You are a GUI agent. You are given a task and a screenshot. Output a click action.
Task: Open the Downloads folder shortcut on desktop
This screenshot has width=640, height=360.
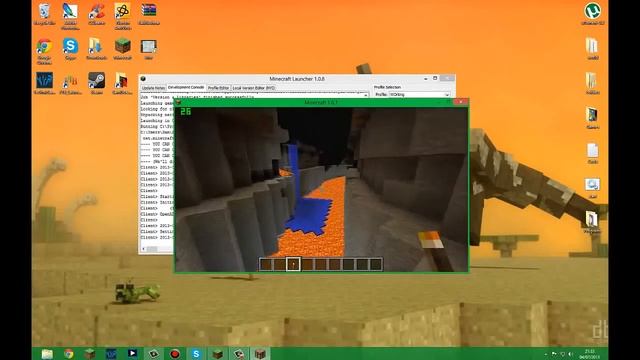(x=96, y=49)
